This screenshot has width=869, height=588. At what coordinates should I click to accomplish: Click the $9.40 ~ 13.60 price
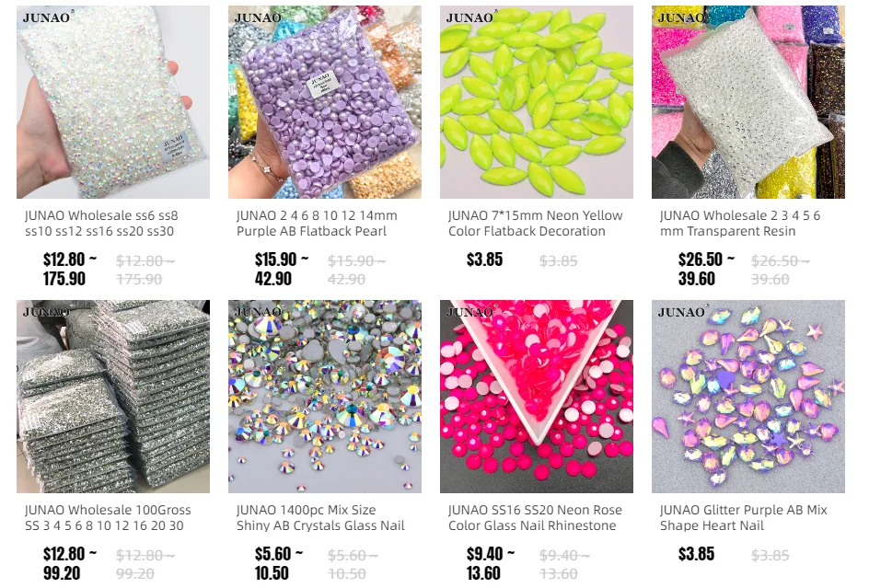(x=491, y=563)
